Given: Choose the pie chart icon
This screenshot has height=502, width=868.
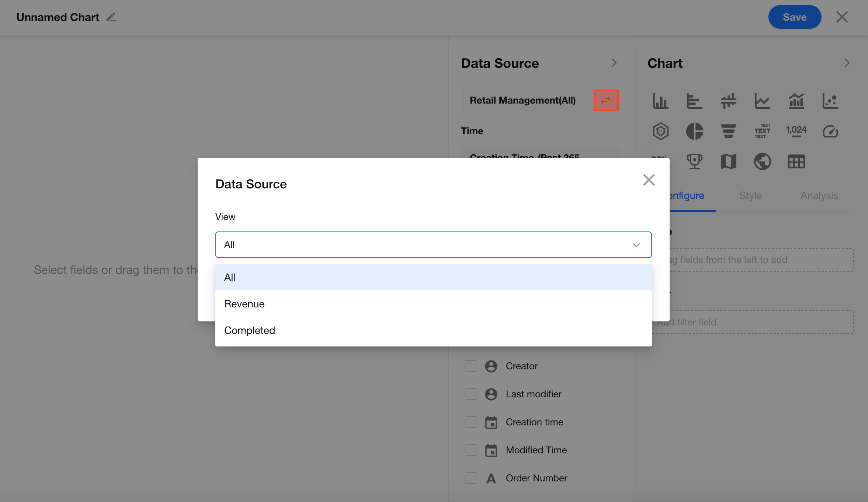Looking at the screenshot, I should coord(694,131).
